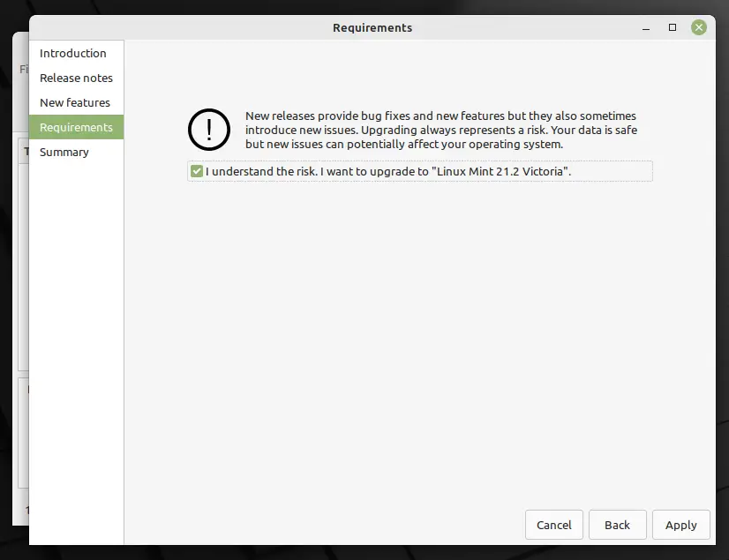The width and height of the screenshot is (729, 560).
Task: Click the Requirements title bar
Action: 372,28
